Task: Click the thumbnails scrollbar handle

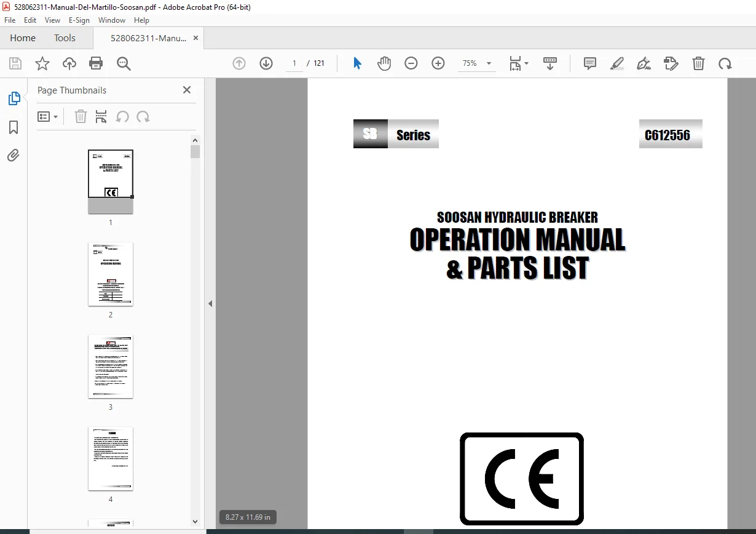Action: (195, 151)
